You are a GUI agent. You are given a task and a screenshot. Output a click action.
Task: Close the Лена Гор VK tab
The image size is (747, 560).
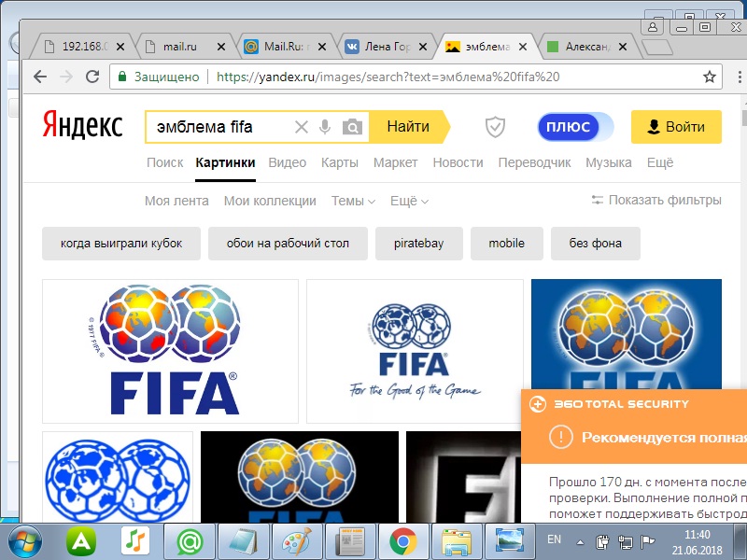423,47
